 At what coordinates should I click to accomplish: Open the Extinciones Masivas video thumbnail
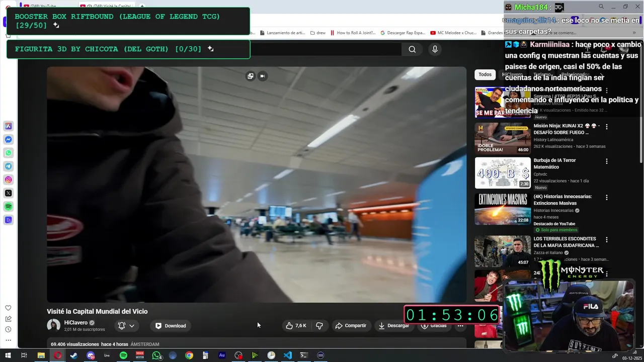click(503, 209)
